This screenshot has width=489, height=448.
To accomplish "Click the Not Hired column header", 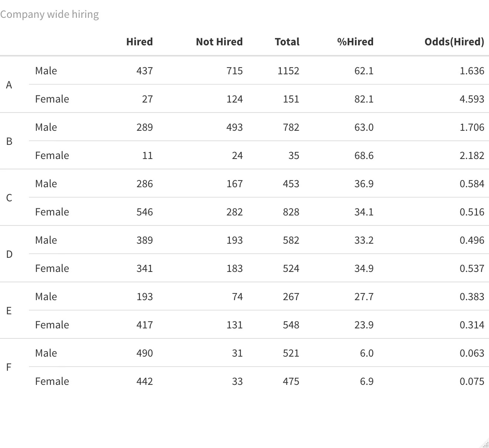I will point(219,42).
